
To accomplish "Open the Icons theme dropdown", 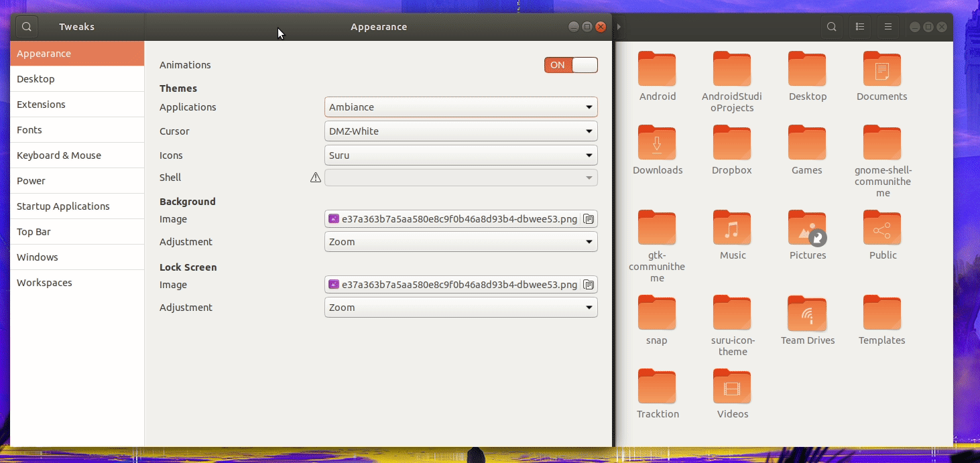I will [x=461, y=155].
